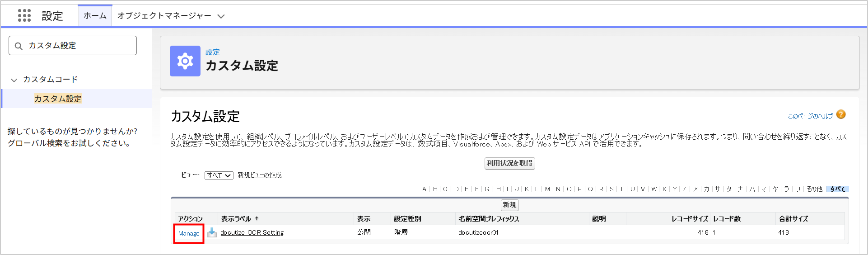This screenshot has width=868, height=255.
Task: Filter the list by kana カ
Action: coord(707,189)
